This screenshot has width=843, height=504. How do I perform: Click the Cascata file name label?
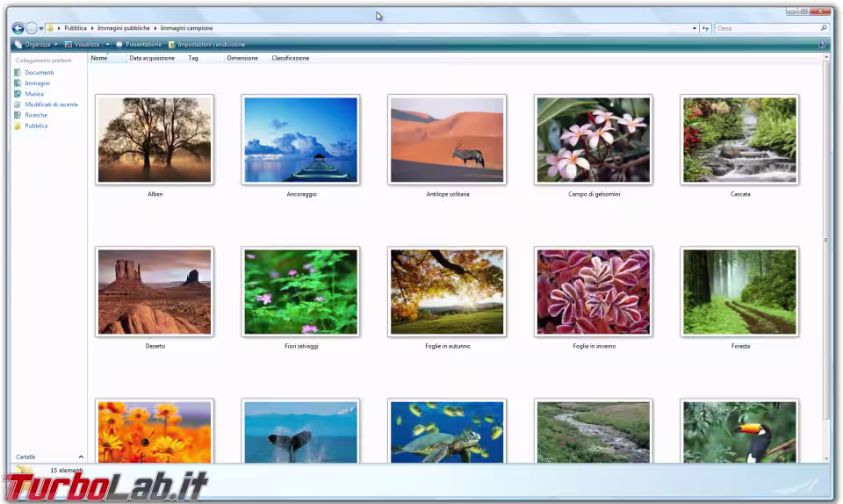pyautogui.click(x=740, y=194)
